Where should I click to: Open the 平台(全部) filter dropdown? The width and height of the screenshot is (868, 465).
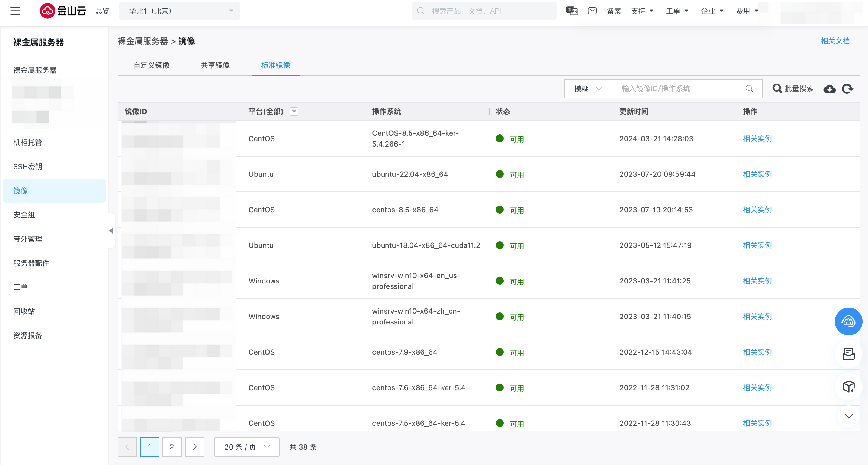click(x=294, y=112)
